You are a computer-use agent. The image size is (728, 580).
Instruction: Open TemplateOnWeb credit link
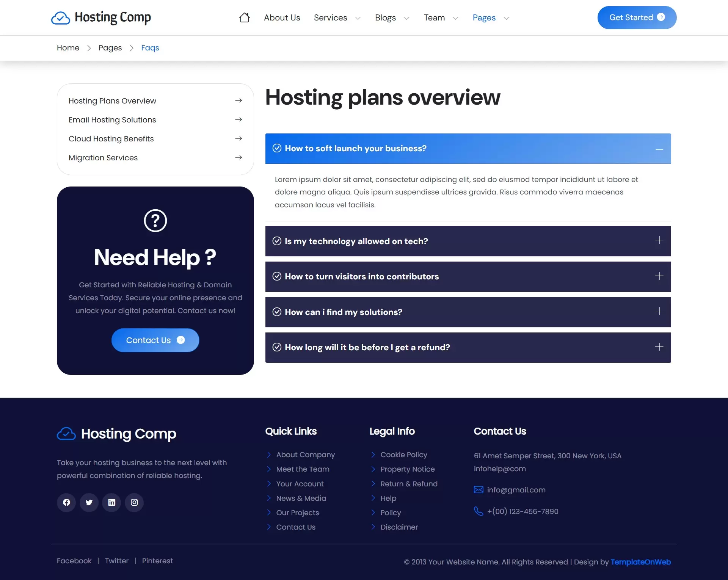click(641, 562)
